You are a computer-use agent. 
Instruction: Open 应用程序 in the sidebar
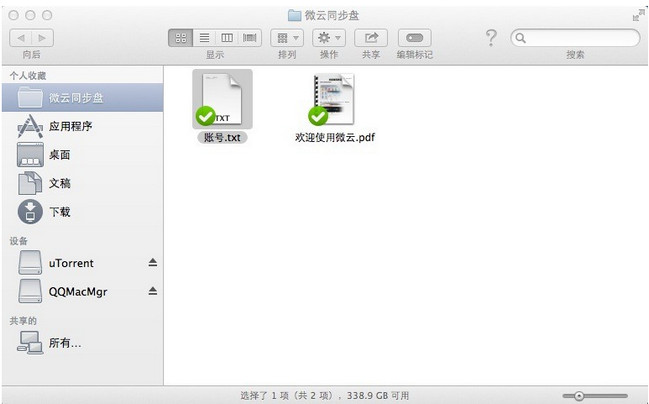point(82,126)
